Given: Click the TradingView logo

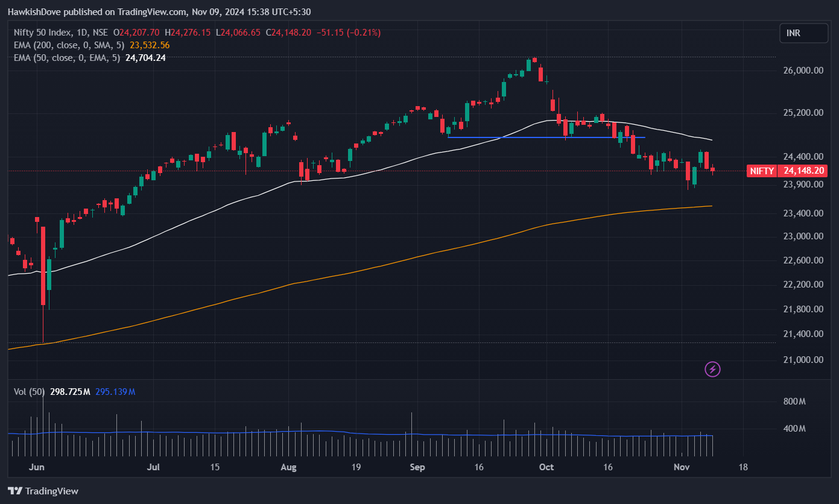Looking at the screenshot, I should pyautogui.click(x=43, y=491).
